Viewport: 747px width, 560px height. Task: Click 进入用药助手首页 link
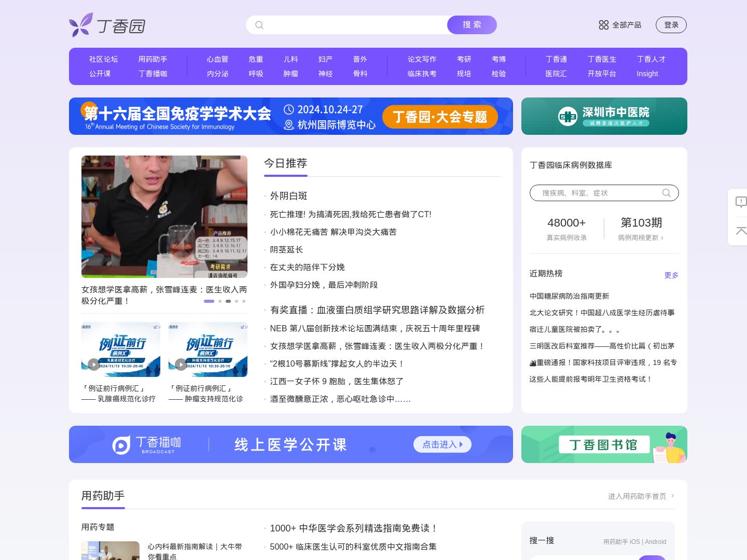tap(641, 496)
